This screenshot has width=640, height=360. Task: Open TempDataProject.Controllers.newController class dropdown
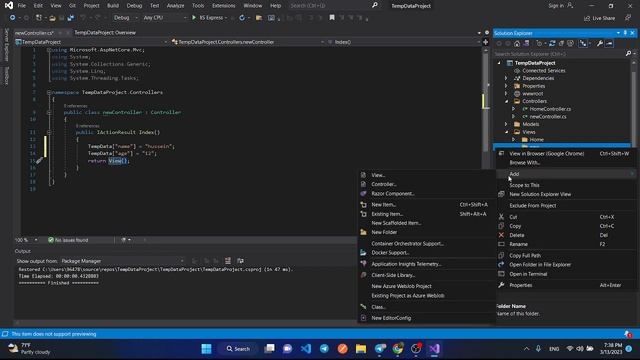point(248,42)
